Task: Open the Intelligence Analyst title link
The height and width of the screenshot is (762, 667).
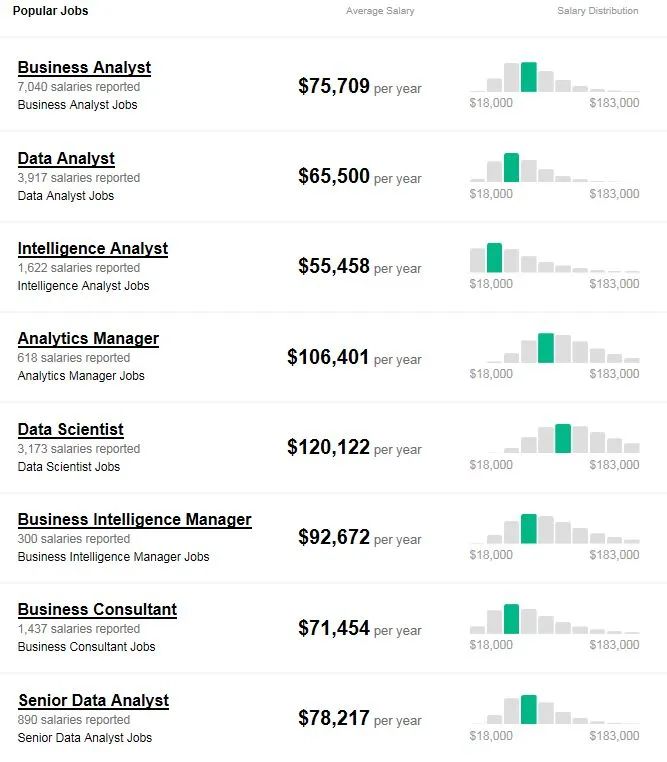Action: pyautogui.click(x=93, y=248)
